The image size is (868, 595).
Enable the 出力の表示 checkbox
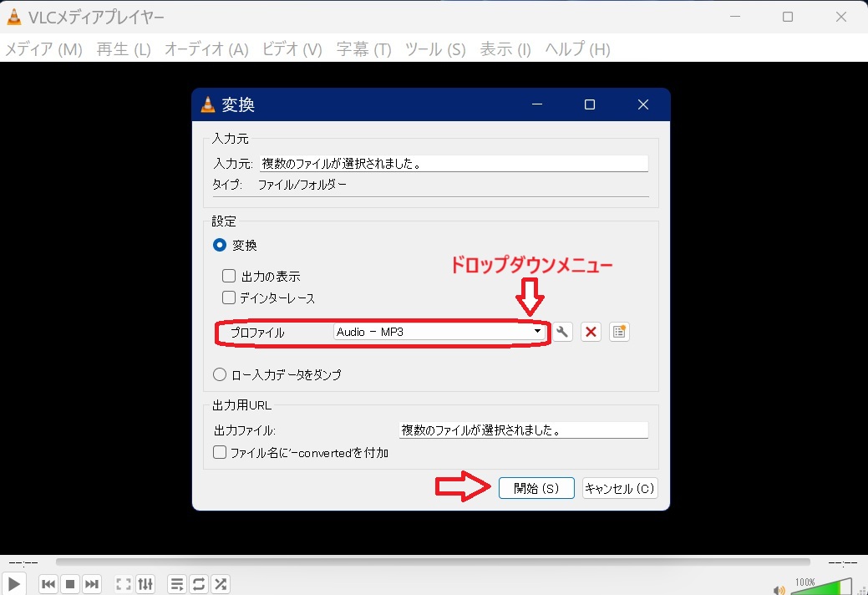[229, 276]
